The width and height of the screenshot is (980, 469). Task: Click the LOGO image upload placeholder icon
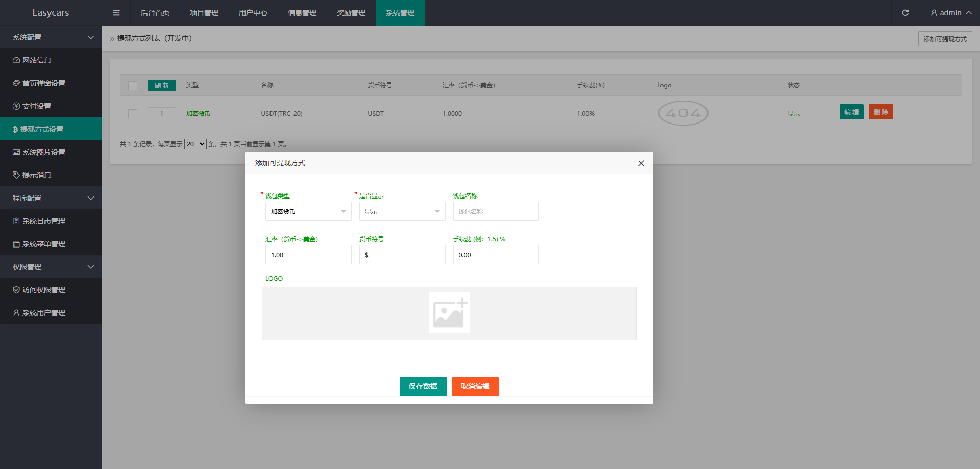pos(449,312)
